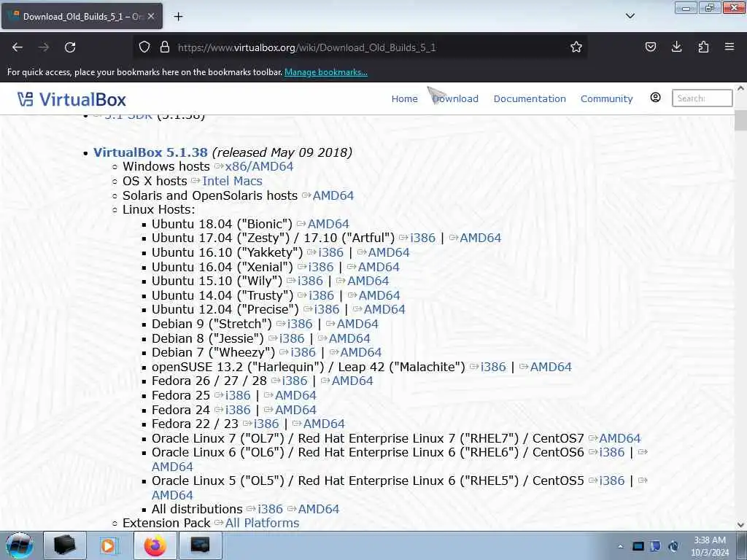The width and height of the screenshot is (747, 560).
Task: Download Oracle Linux 5 i386 package
Action: tap(612, 481)
